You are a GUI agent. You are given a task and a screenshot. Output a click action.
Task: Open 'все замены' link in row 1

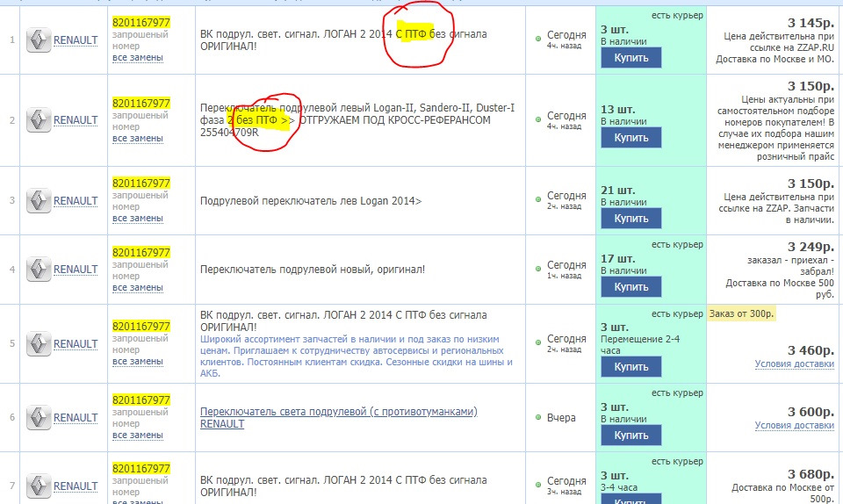click(x=138, y=57)
